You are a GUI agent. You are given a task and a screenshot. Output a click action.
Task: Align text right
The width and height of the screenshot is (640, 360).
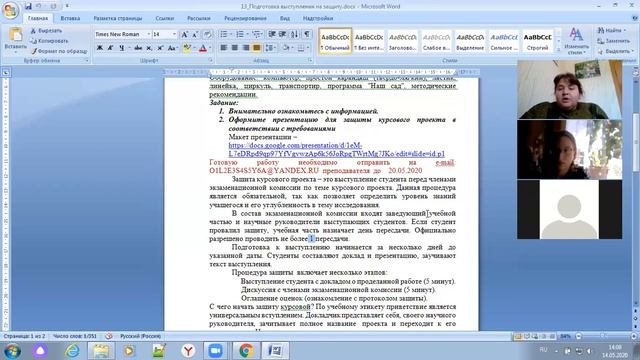[x=246, y=48]
